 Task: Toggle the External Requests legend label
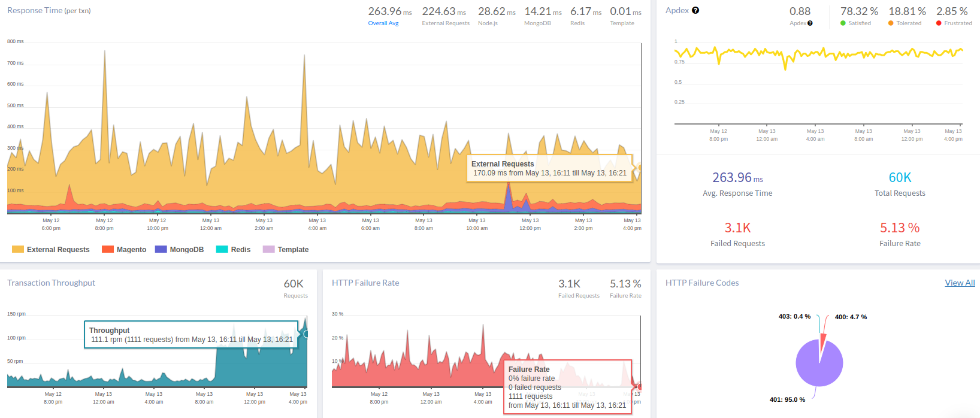point(58,250)
